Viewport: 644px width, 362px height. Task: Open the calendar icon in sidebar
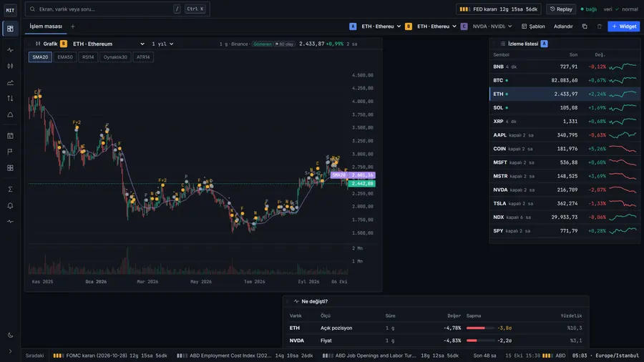(10, 135)
